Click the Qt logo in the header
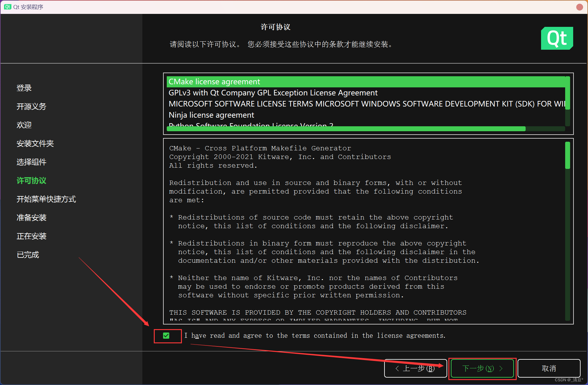The width and height of the screenshot is (588, 385). click(557, 38)
